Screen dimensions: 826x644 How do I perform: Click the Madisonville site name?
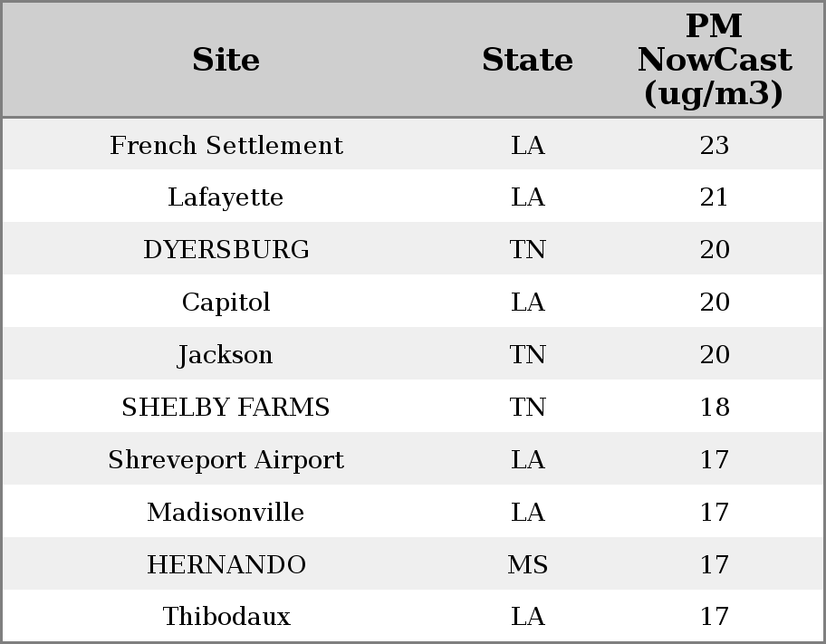(x=226, y=513)
